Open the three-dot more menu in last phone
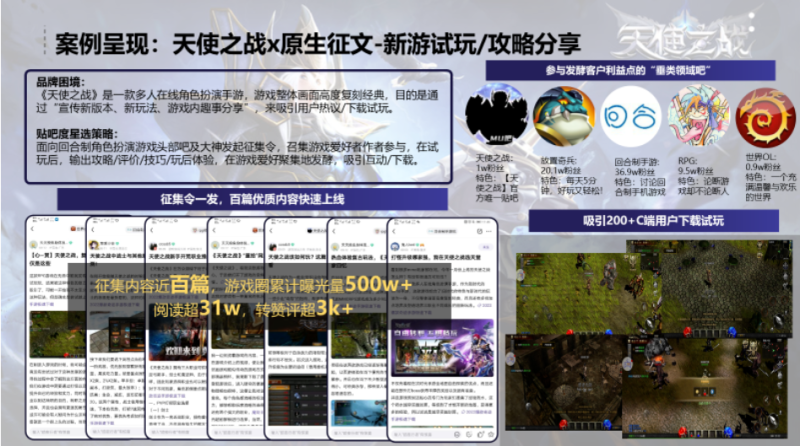The image size is (800, 446). (x=490, y=231)
